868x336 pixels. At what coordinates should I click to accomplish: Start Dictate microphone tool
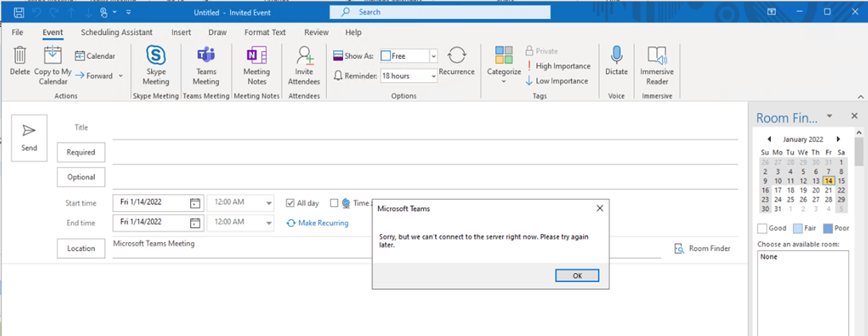pos(616,56)
